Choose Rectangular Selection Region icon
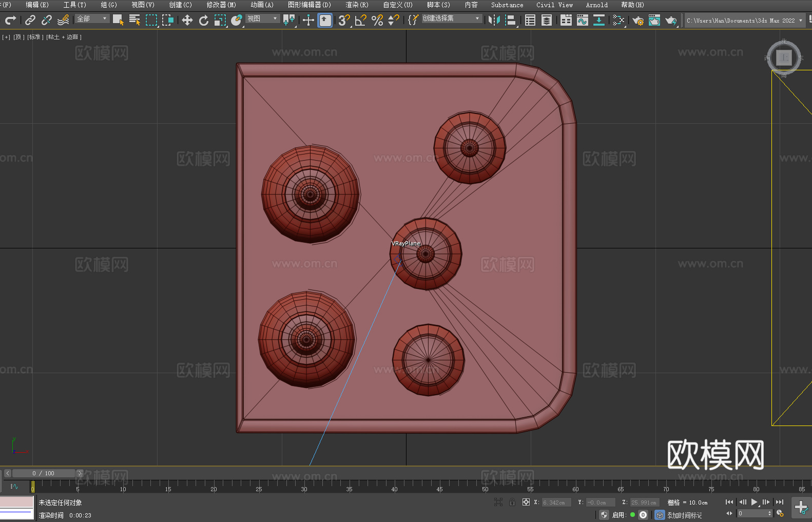Viewport: 812px width, 522px height. [x=151, y=20]
